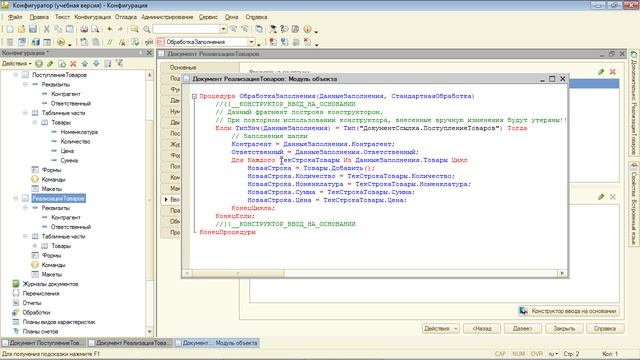Screen dimensions: 640x360
Task: Collapse the ОбработкаЗаполнения procedure code fold
Action: pos(194,96)
